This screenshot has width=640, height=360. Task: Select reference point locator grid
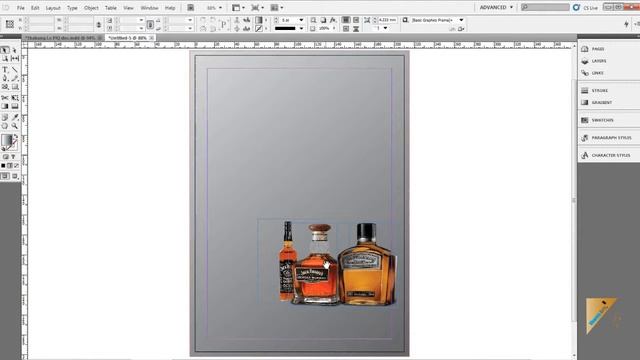click(x=10, y=24)
